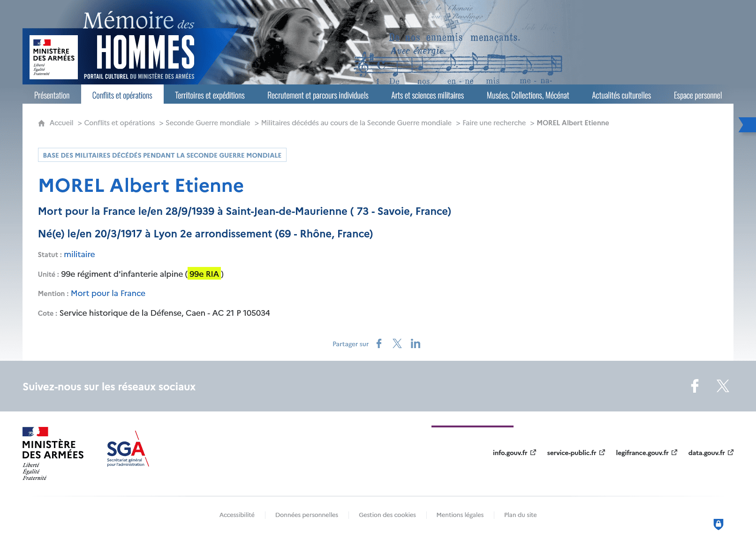Click the 99e régiment d'infanterie alpine text

point(122,274)
